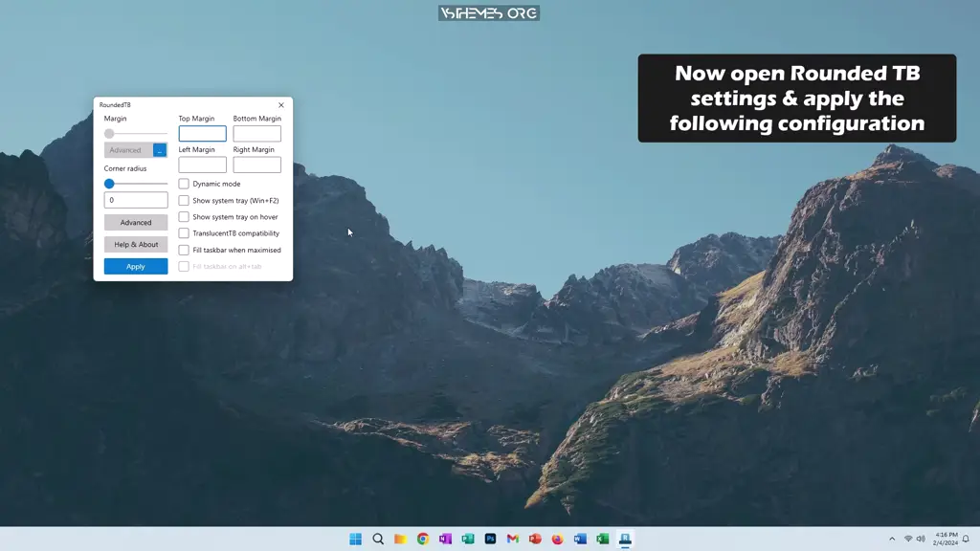Expand hidden system tray icons
Screen dimensions: 980x551
coord(892,539)
